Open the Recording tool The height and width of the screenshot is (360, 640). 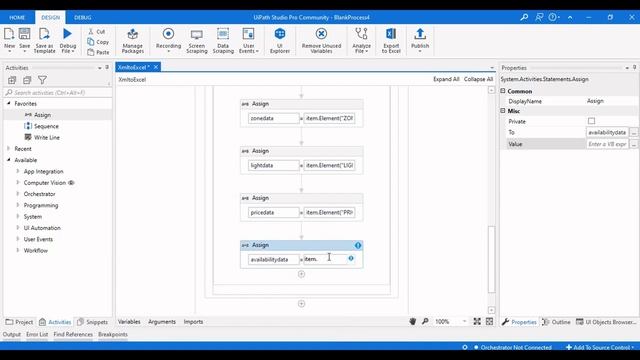pos(168,40)
